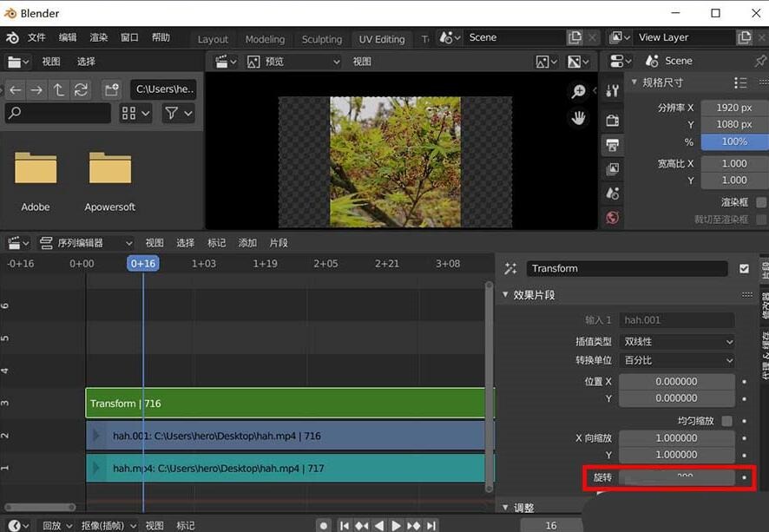The width and height of the screenshot is (769, 532).
Task: Open the 插值类型 interpolation dropdown showing 双线性
Action: 678,340
